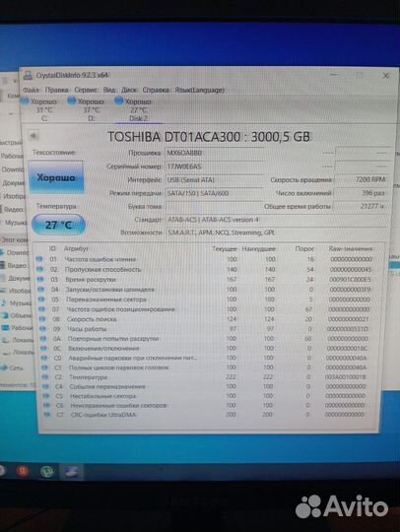Screen dimensions: 400x532
Task: Click status icon of attribute C6 row
Action: pyautogui.click(x=47, y=405)
